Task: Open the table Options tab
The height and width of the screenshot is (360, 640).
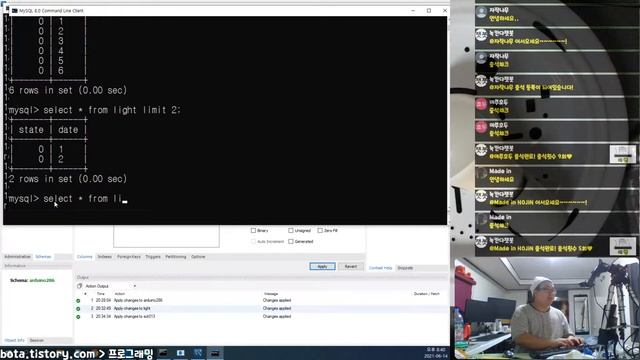Action: pos(198,257)
